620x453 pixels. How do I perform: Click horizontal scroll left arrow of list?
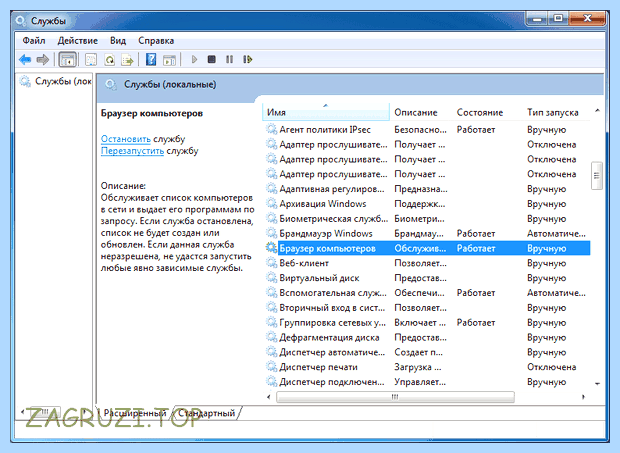tap(269, 396)
